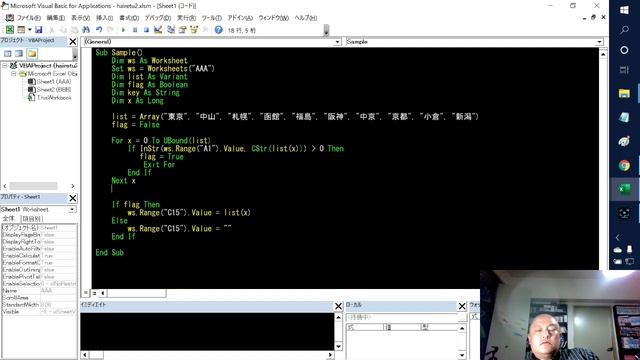Toggle Design Mode icon

[x=158, y=29]
